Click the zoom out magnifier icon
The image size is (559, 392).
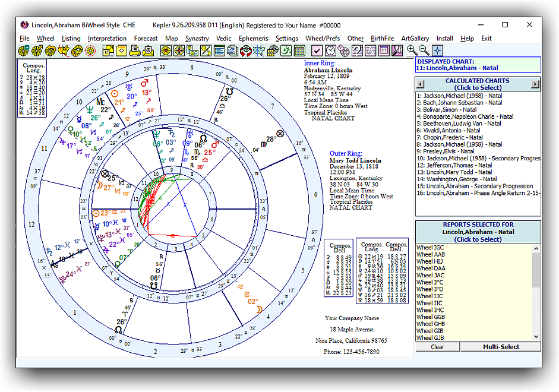[x=424, y=51]
